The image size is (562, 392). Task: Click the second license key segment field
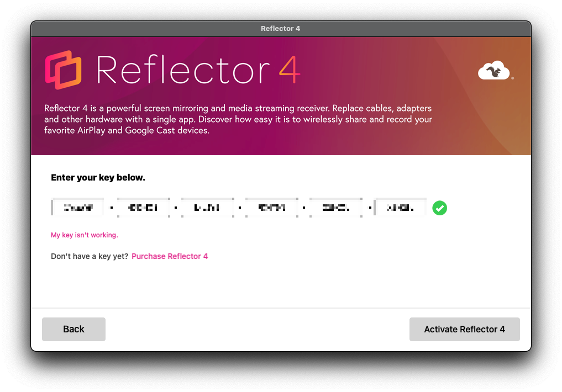pyautogui.click(x=143, y=207)
